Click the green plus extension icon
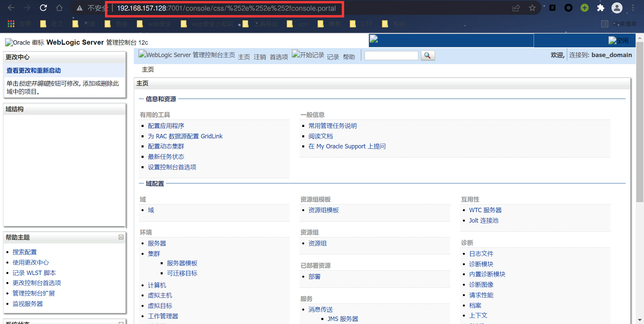The height and width of the screenshot is (324, 644). point(585,8)
